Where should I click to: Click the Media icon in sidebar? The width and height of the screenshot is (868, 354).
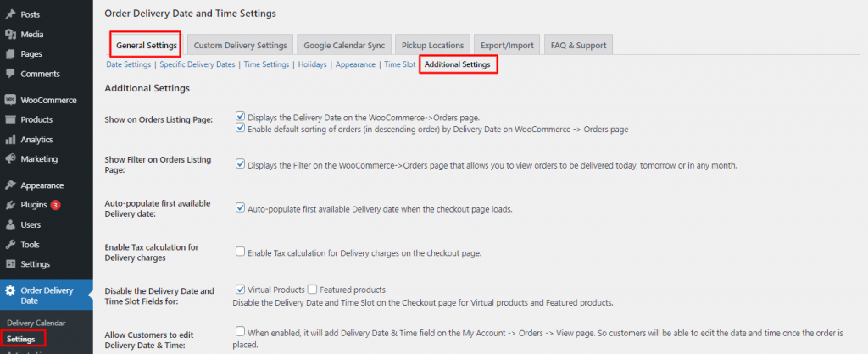point(10,34)
